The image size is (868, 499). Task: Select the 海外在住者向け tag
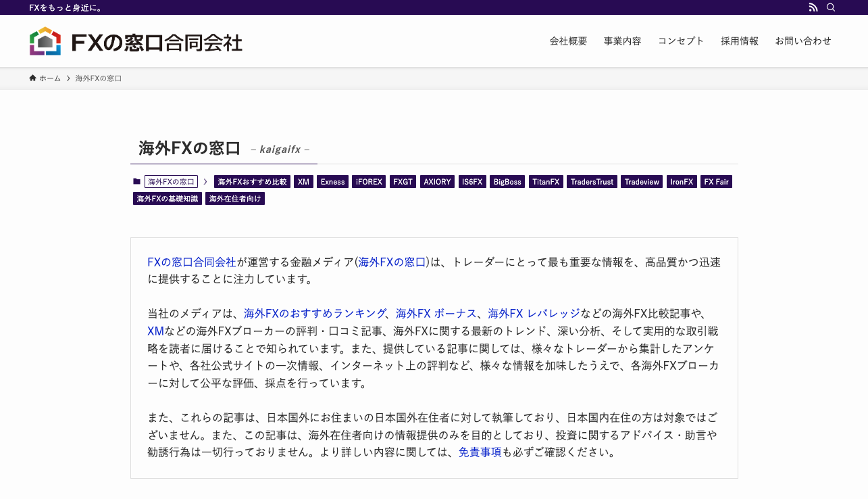(235, 199)
